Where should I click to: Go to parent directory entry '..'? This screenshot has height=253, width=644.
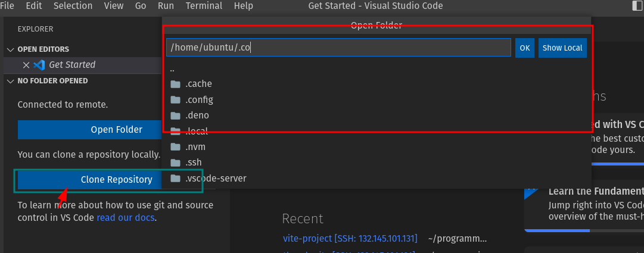tap(377, 68)
